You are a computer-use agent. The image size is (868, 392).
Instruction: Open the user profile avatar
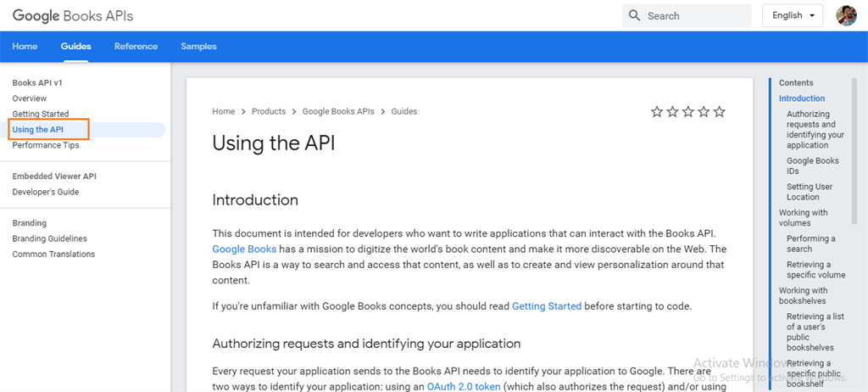pos(847,15)
